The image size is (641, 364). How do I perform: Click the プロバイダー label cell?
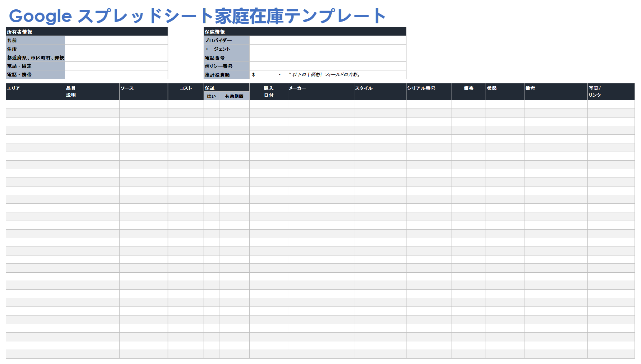(227, 40)
